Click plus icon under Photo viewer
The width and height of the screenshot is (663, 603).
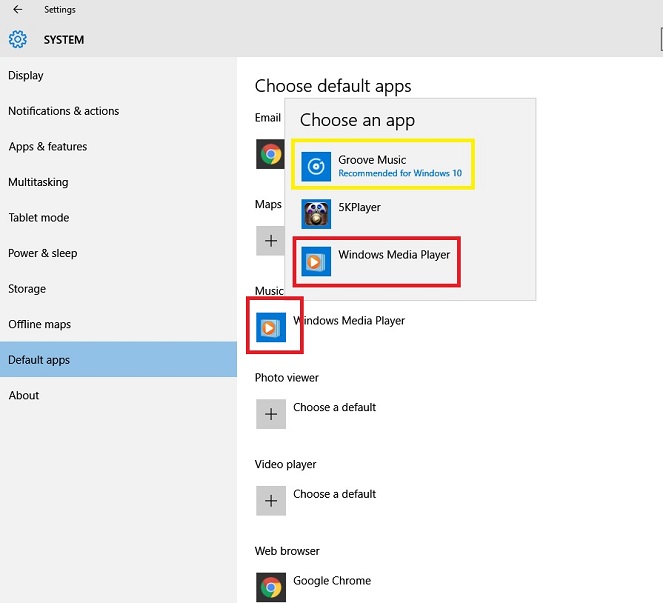[271, 414]
